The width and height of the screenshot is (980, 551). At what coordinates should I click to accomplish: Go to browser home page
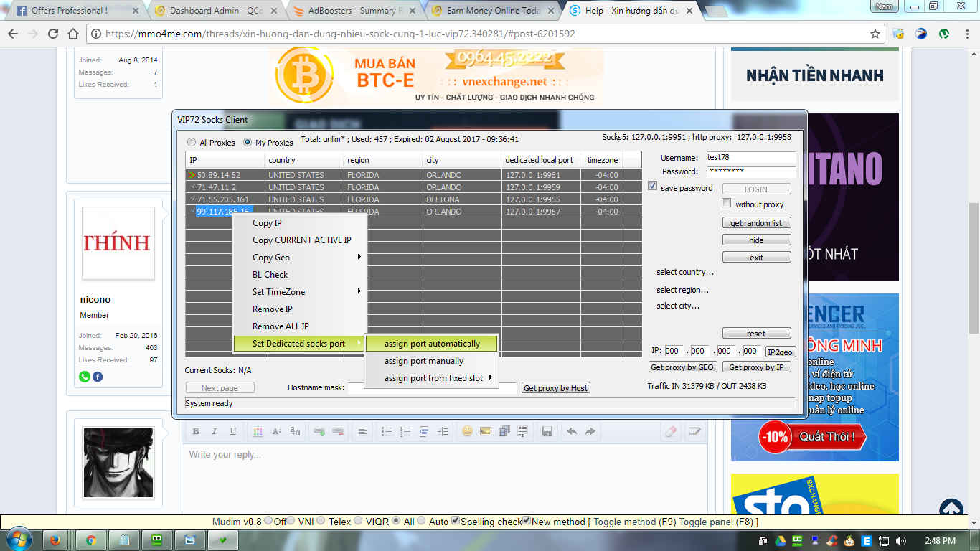pyautogui.click(x=73, y=34)
